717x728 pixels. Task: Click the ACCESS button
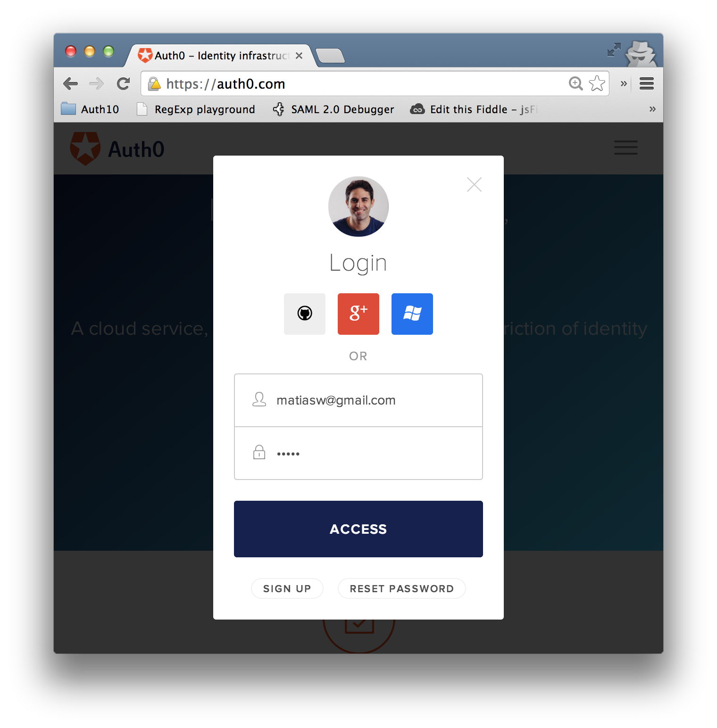(358, 529)
